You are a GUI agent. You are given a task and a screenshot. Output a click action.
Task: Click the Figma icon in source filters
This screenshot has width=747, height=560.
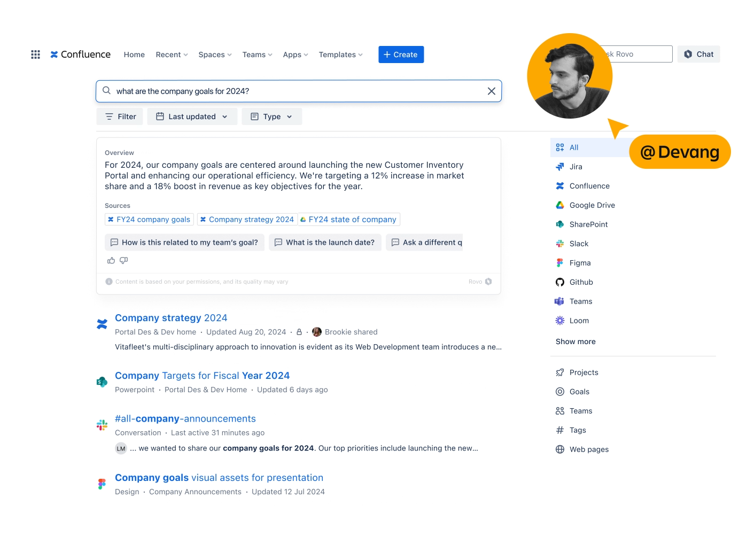click(560, 263)
